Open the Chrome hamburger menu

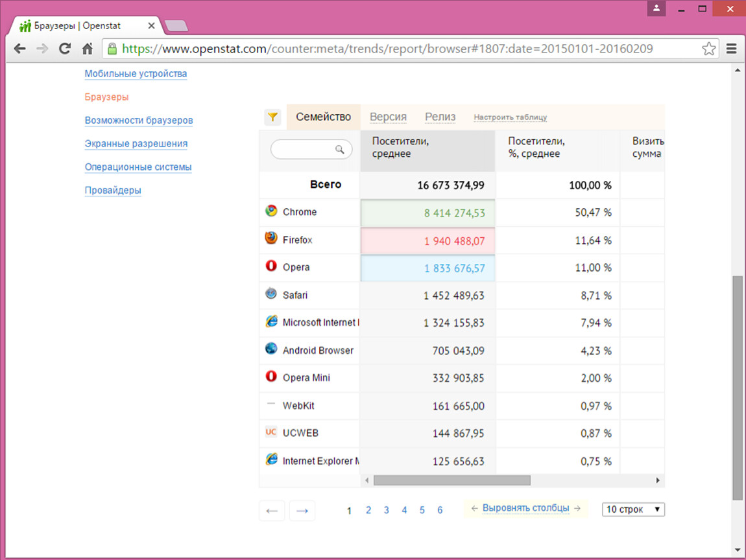click(732, 49)
